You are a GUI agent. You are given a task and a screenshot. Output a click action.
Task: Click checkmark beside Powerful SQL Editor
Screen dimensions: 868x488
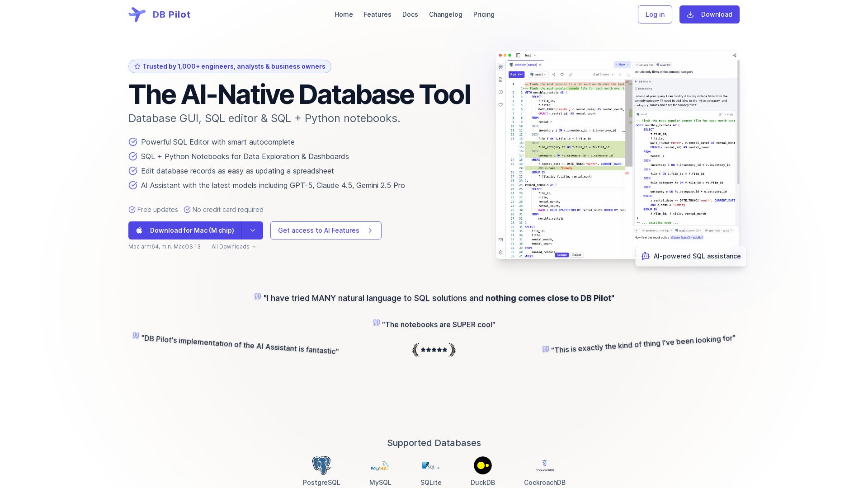(x=133, y=142)
